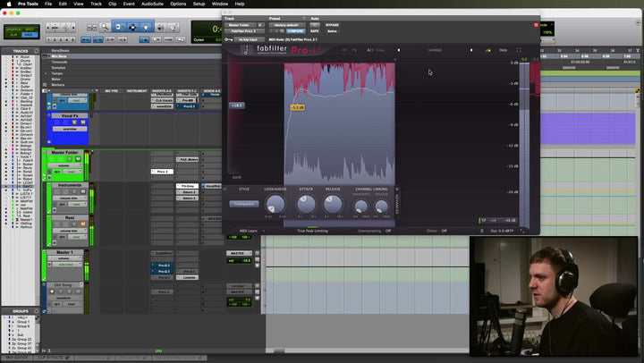This screenshot has width=644, height=363.
Task: Click the previous preset arrow in Pro-L
Action: [399, 50]
